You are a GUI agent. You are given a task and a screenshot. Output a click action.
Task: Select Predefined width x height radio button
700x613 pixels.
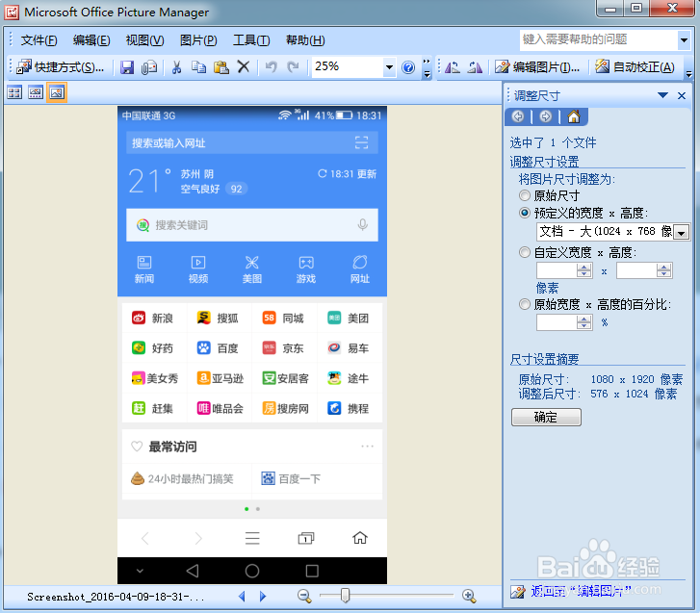click(x=525, y=213)
